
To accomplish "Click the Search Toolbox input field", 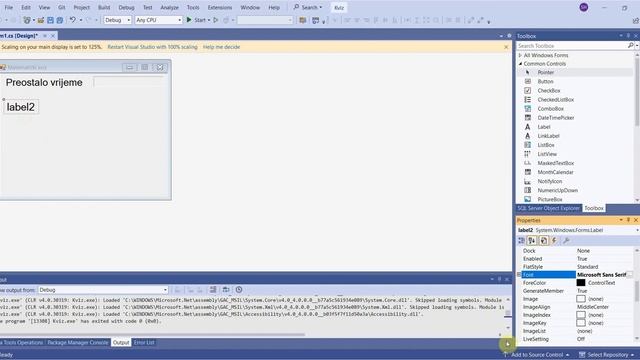I will tap(571, 46).
